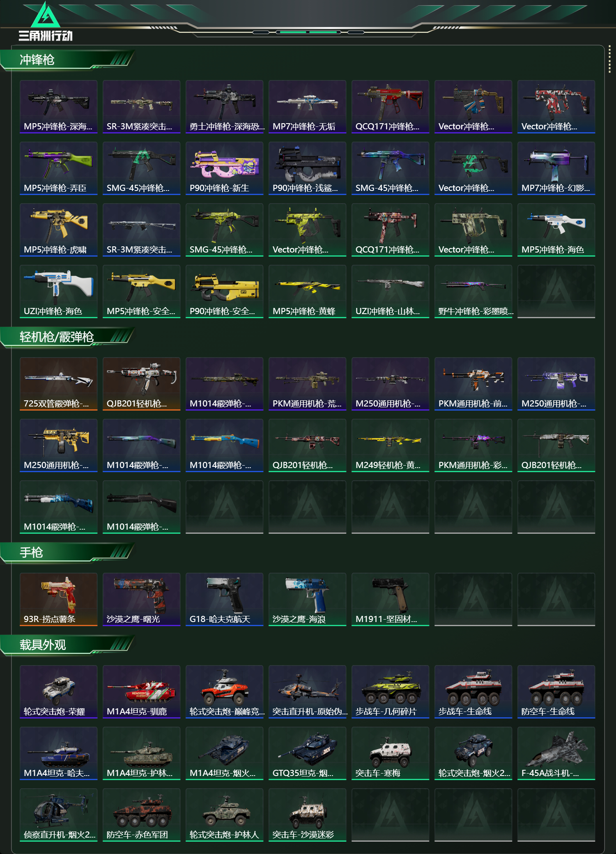Viewport: 616px width, 854px height.
Task: Select the MP7冲锋枪-无垢 skin
Action: pyautogui.click(x=307, y=107)
